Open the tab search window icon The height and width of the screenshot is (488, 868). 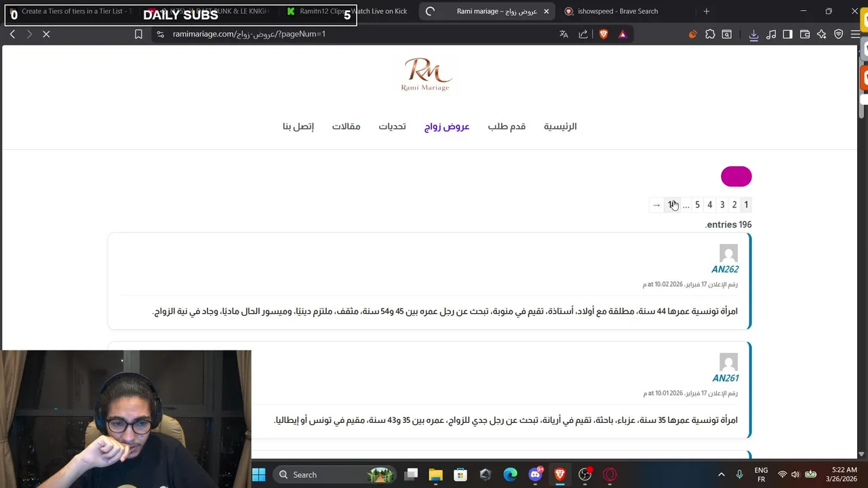click(x=726, y=34)
